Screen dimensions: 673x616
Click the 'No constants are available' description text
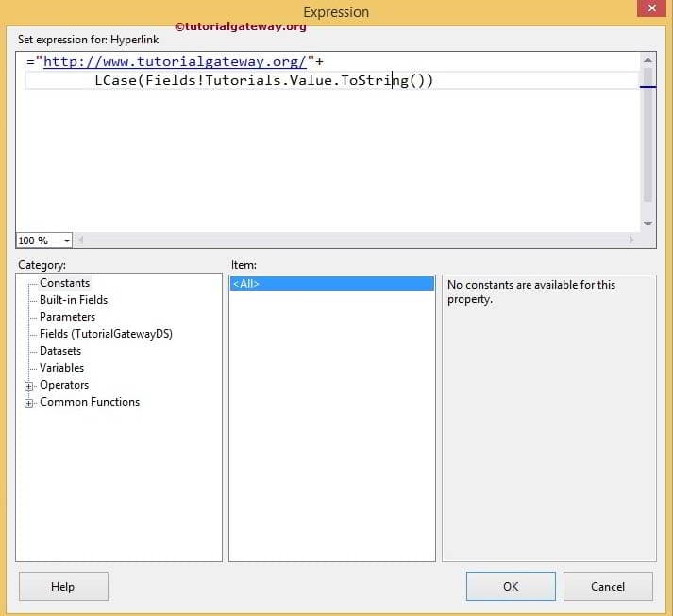[x=531, y=291]
